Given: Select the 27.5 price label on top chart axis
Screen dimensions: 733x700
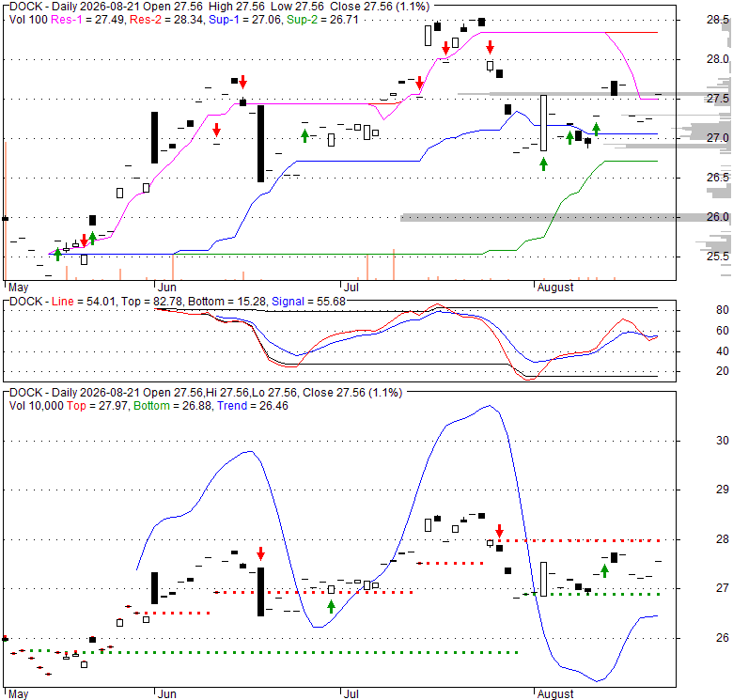Looking at the screenshot, I should tap(718, 99).
